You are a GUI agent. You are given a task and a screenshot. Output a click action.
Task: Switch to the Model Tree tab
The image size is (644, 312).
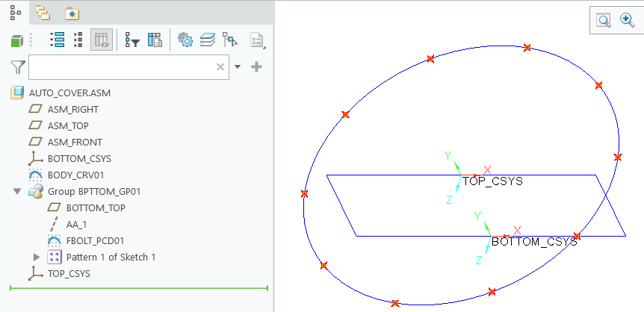15,13
